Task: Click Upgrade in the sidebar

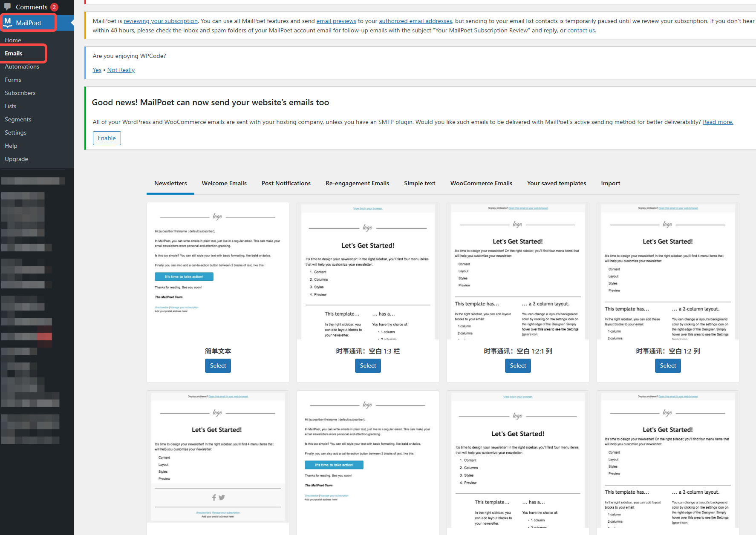Action: (x=16, y=159)
